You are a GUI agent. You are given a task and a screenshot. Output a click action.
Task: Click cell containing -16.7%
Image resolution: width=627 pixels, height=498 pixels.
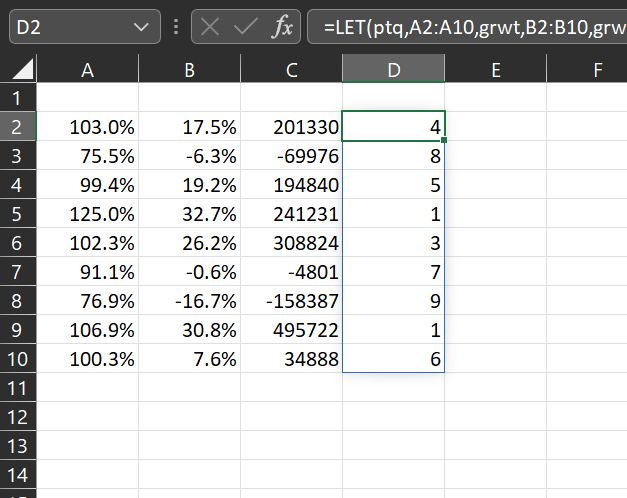[x=190, y=300]
